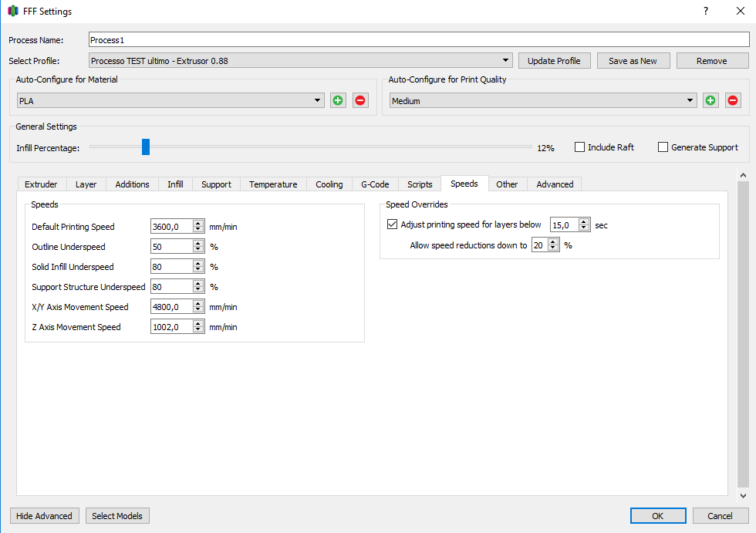The height and width of the screenshot is (533, 756).
Task: Uncheck Adjust printing speed for layers below
Action: [392, 224]
